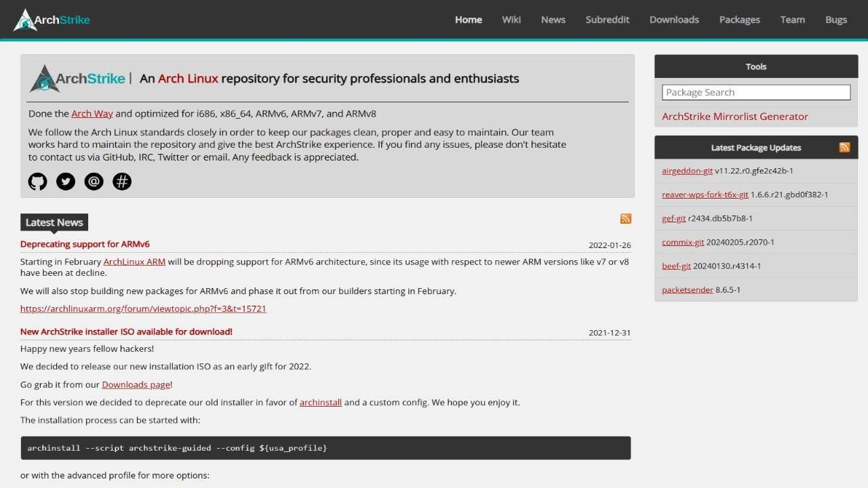Click the email at-sign contact icon
The image size is (868, 488).
tap(94, 182)
